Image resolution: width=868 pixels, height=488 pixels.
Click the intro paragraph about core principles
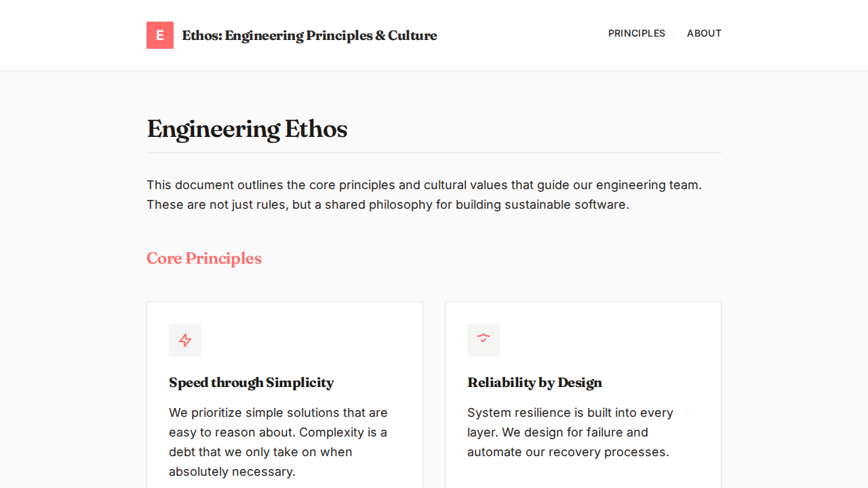424,195
